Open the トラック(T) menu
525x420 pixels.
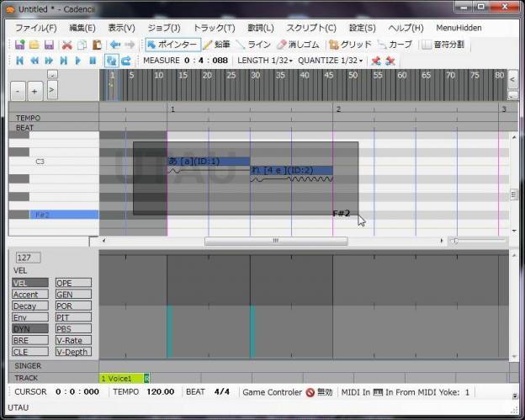(x=215, y=28)
